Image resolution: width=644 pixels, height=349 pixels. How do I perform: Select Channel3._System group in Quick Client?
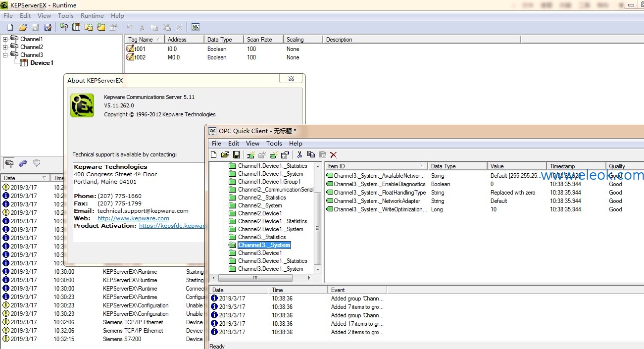tap(264, 245)
